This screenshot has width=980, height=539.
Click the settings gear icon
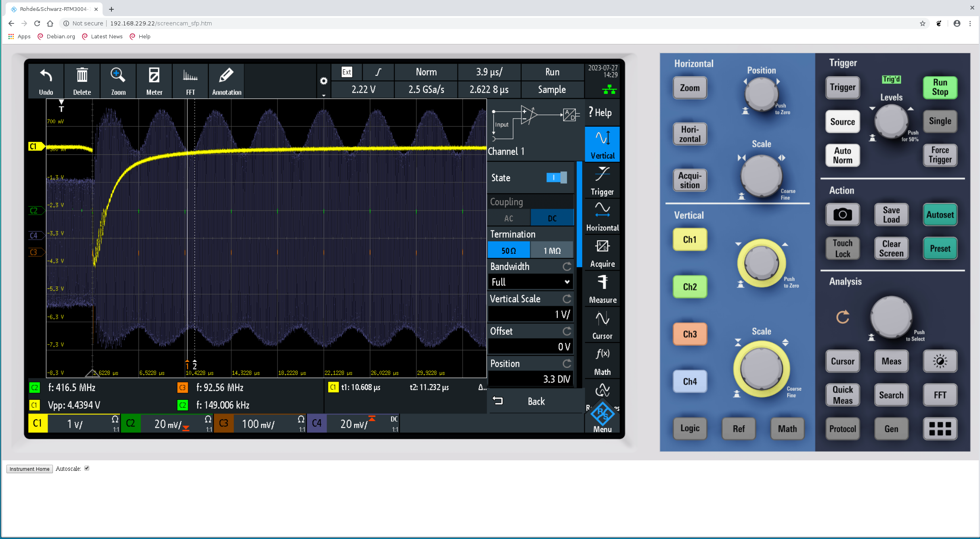(x=323, y=81)
